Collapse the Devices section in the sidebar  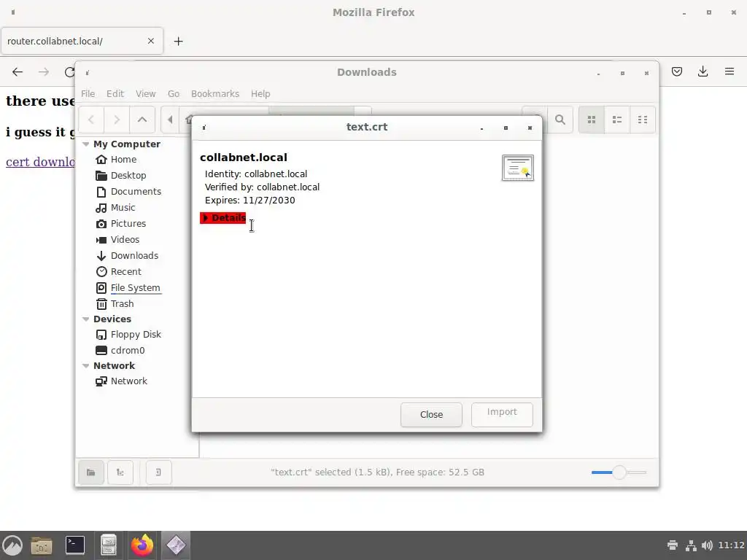pos(86,319)
